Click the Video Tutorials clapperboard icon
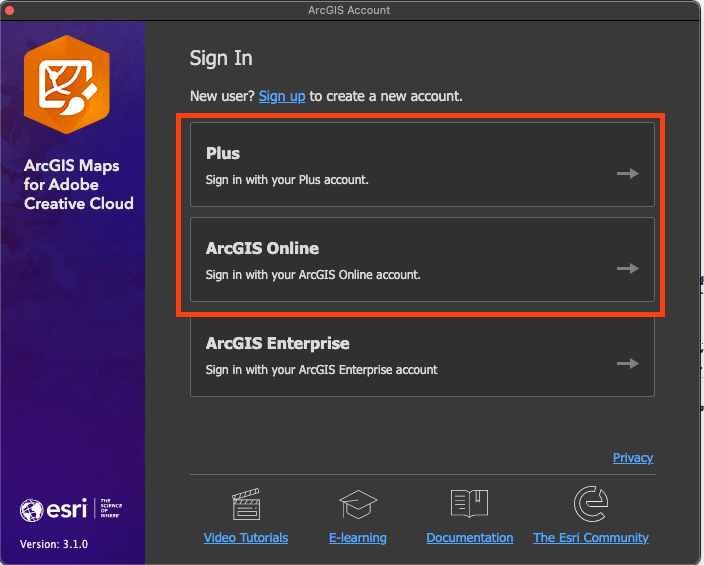 [246, 504]
